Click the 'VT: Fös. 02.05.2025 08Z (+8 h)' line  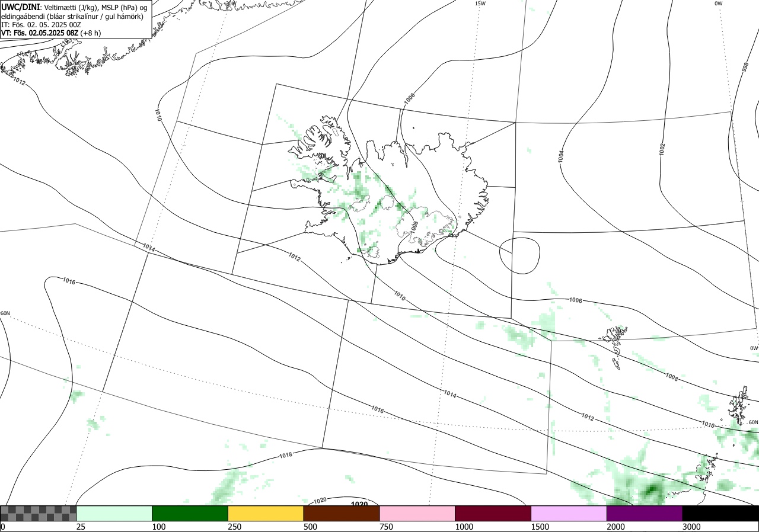[51, 33]
